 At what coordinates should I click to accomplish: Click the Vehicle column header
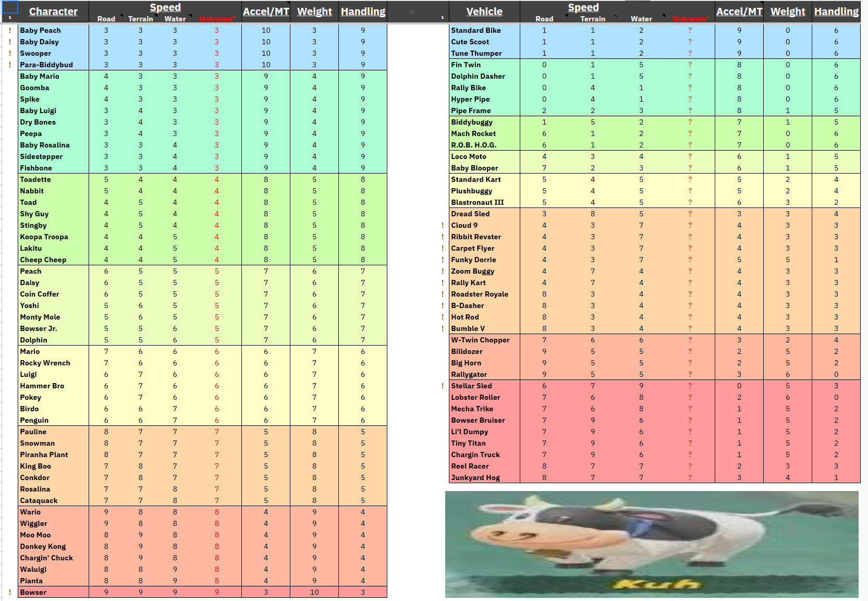484,11
